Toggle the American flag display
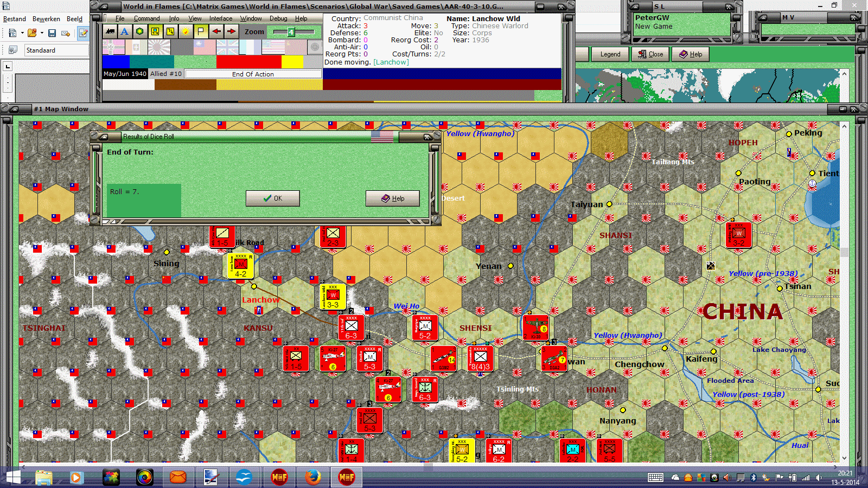The height and width of the screenshot is (488, 868). point(273,47)
